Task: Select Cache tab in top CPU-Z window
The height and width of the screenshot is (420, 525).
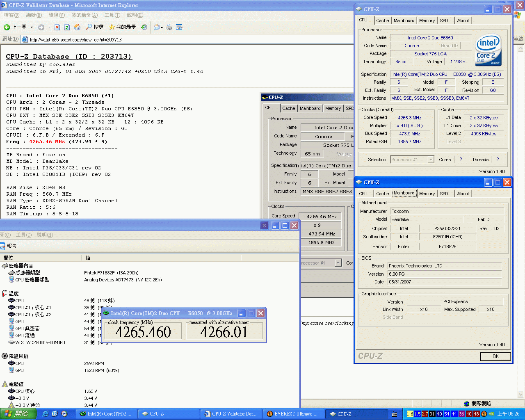Action: [x=382, y=21]
